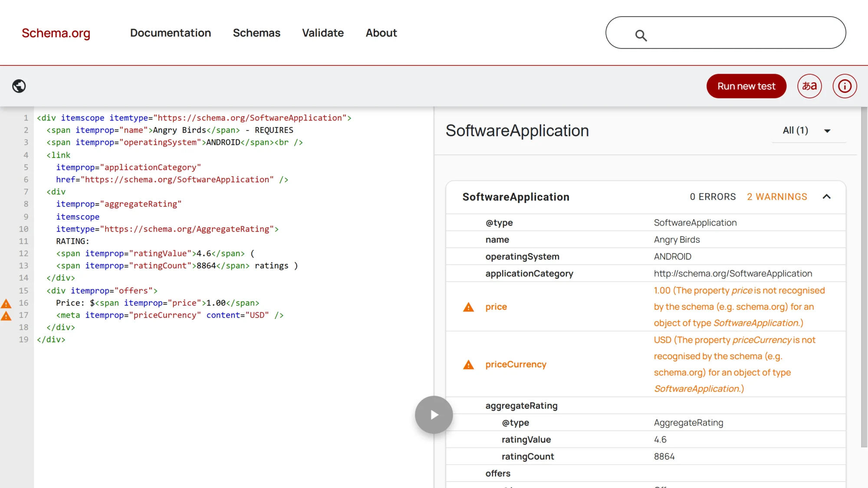Click the 2 WARNINGS label
Image resolution: width=868 pixels, height=488 pixels.
point(777,197)
